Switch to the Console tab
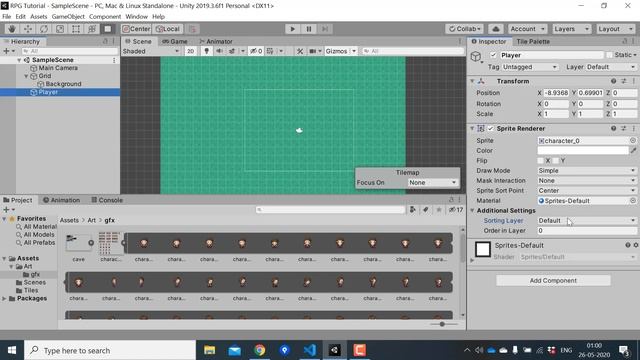Image resolution: width=640 pixels, height=360 pixels. (107, 200)
